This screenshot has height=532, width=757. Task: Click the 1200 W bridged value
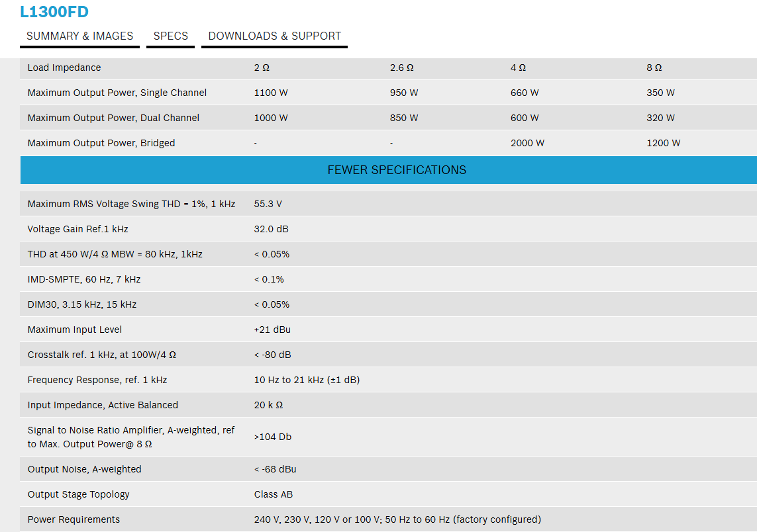tap(664, 143)
